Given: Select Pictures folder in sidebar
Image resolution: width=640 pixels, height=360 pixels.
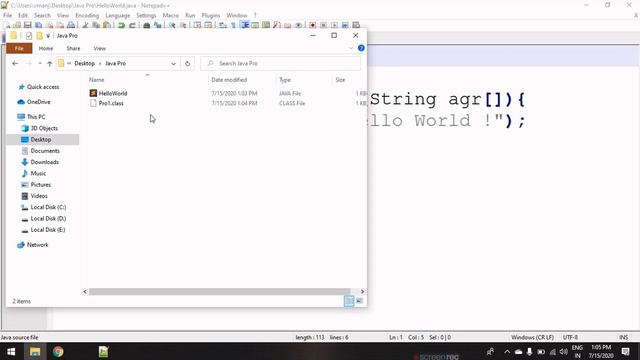Looking at the screenshot, I should click(x=40, y=185).
